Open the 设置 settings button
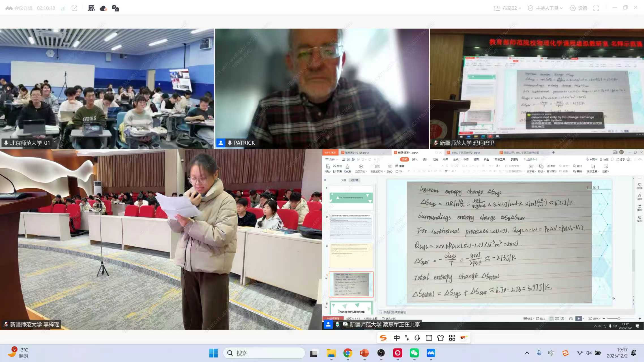 pos(579,8)
